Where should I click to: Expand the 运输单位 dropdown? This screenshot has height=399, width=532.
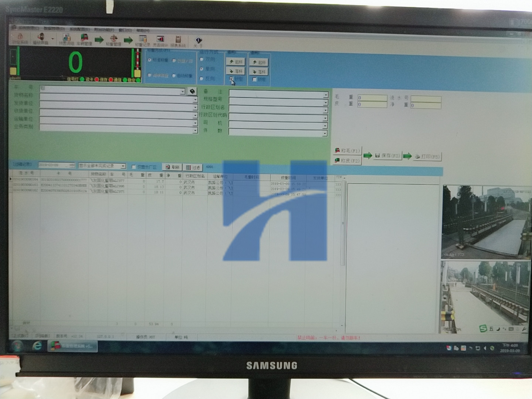(195, 123)
